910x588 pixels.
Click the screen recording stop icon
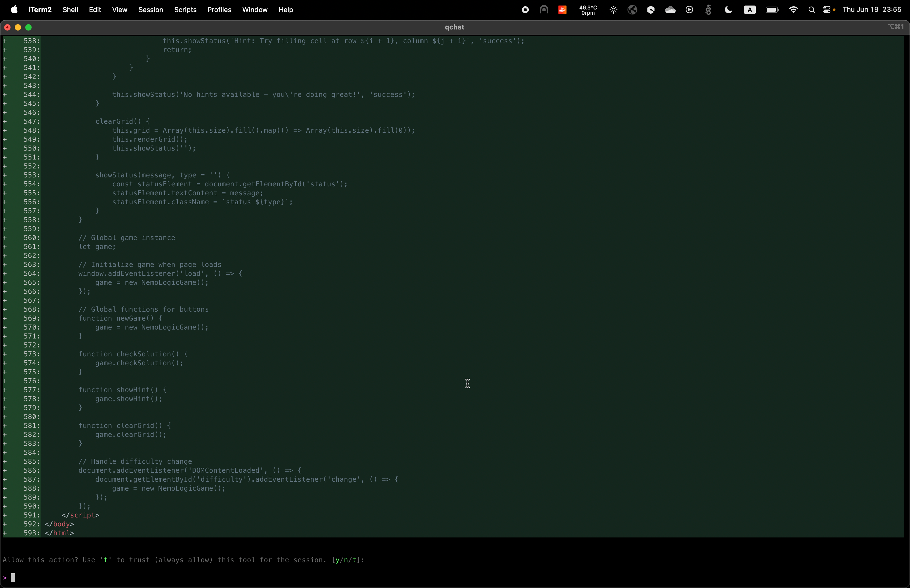pos(525,10)
